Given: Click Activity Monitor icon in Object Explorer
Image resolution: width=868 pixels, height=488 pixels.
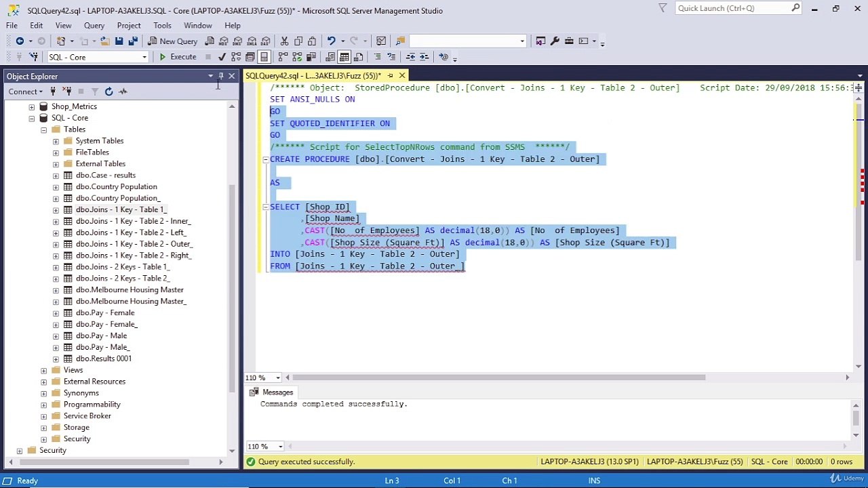Looking at the screenshot, I should [123, 91].
